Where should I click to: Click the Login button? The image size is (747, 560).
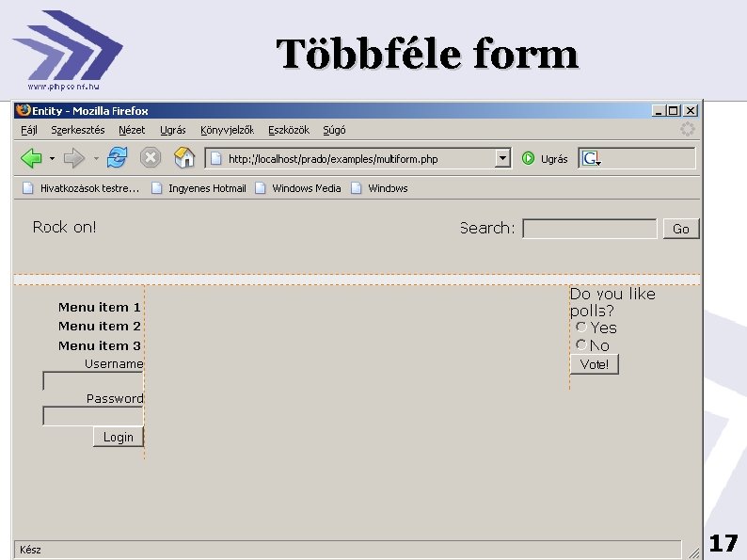pos(119,437)
